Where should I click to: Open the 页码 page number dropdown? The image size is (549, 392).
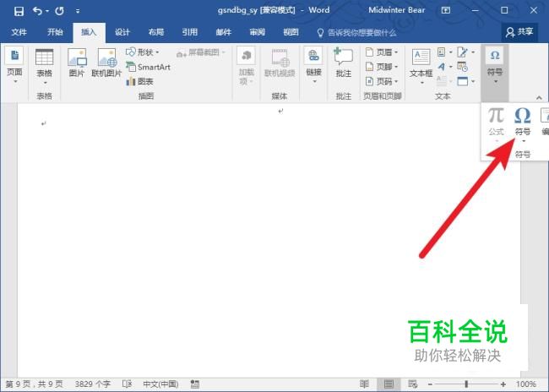pos(382,81)
